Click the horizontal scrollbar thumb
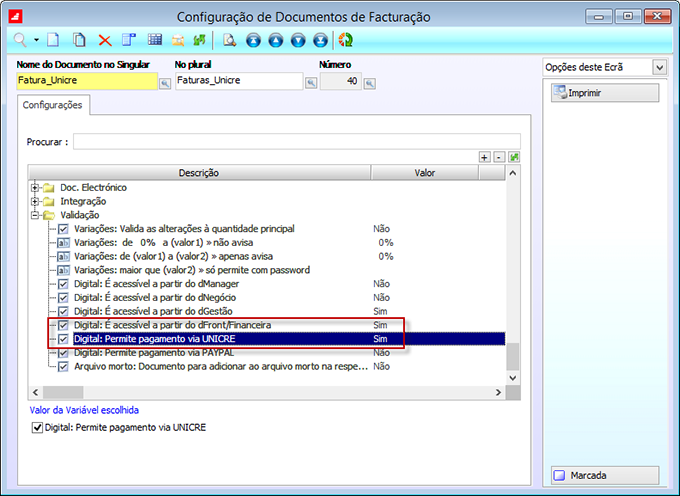The height and width of the screenshot is (496, 680). coord(63,392)
